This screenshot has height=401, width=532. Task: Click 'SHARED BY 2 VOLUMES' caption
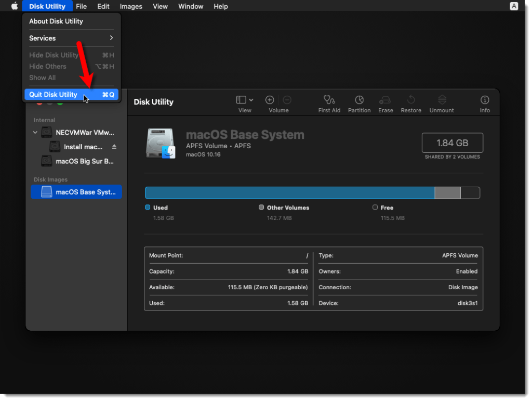(x=453, y=157)
